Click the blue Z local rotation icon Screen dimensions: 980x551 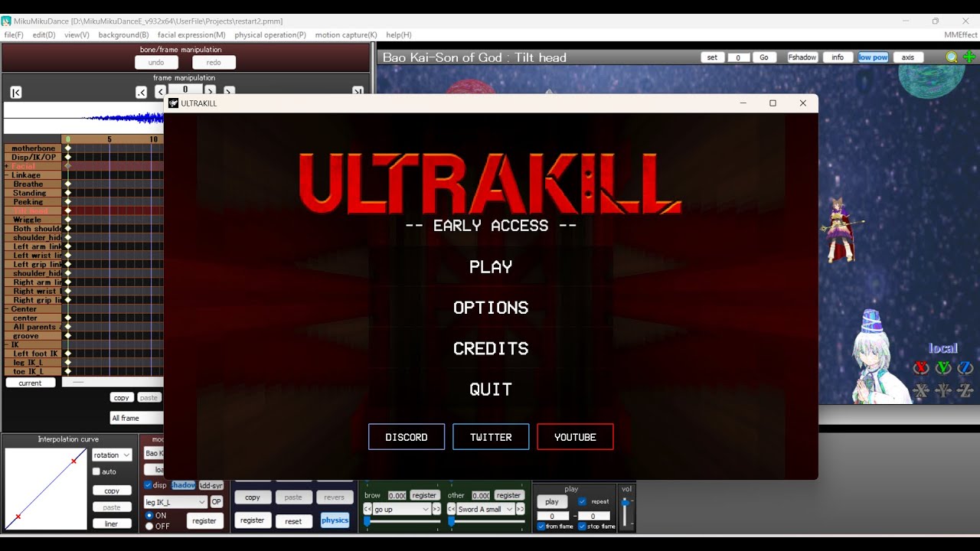coord(965,368)
